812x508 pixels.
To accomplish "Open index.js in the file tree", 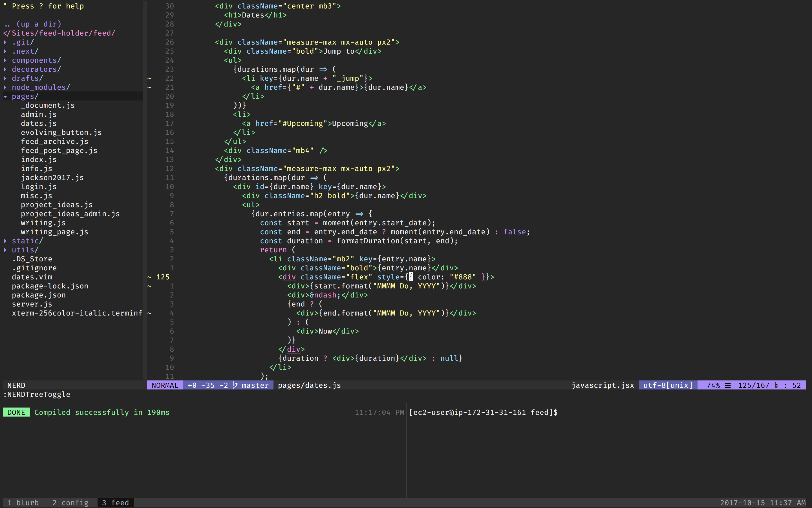I will click(x=39, y=159).
